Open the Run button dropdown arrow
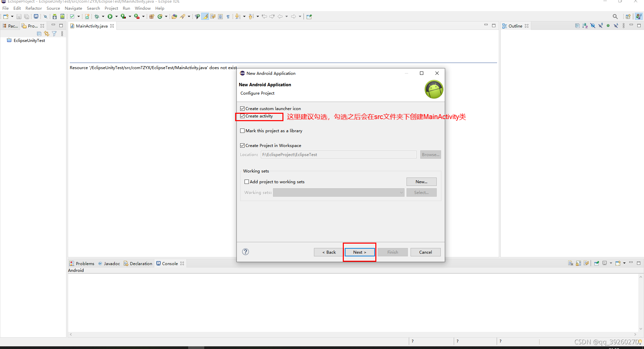Screen dimensions: 644x349 pyautogui.click(x=116, y=16)
